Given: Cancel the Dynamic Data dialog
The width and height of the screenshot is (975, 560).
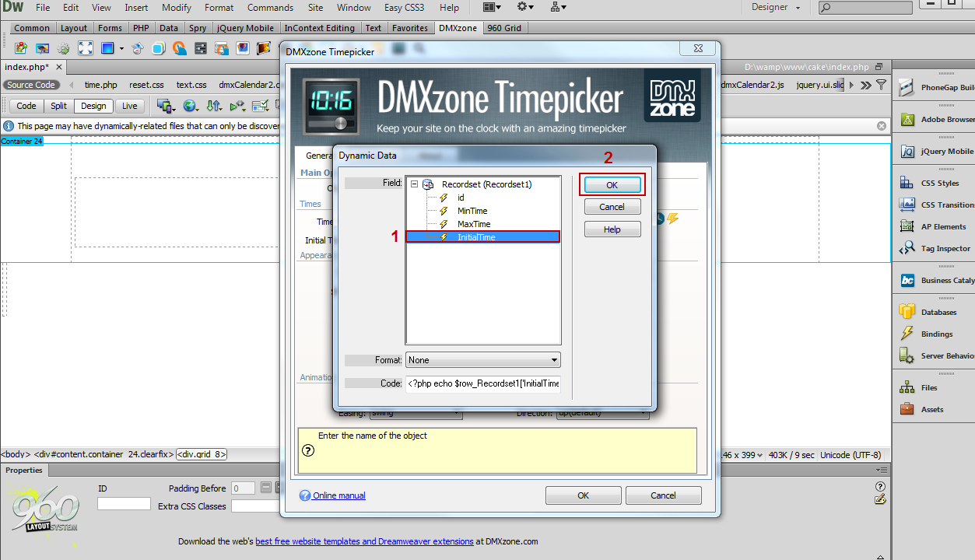Looking at the screenshot, I should [x=612, y=207].
